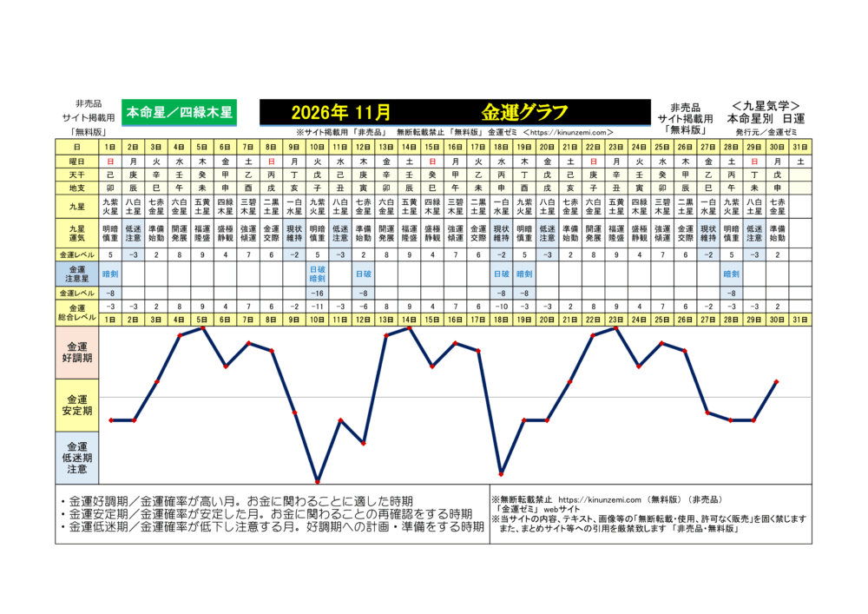868x614 pixels.
Task: Click the lowest graph point on day 10
Action: 318,480
